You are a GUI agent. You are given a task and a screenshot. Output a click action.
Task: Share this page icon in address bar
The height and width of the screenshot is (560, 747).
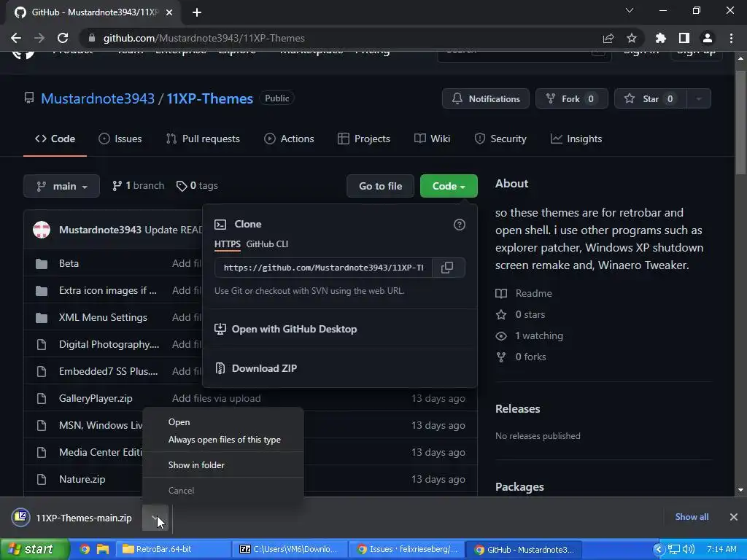pyautogui.click(x=608, y=38)
